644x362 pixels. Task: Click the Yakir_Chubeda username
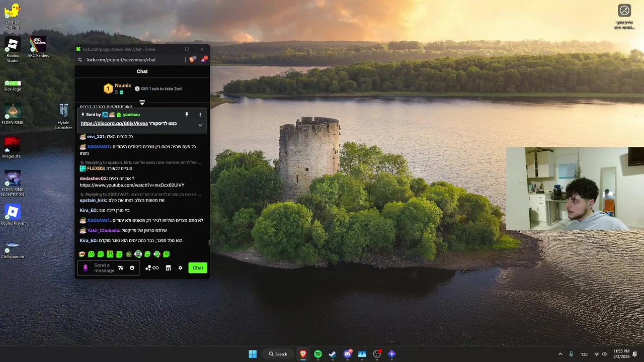pos(103,230)
